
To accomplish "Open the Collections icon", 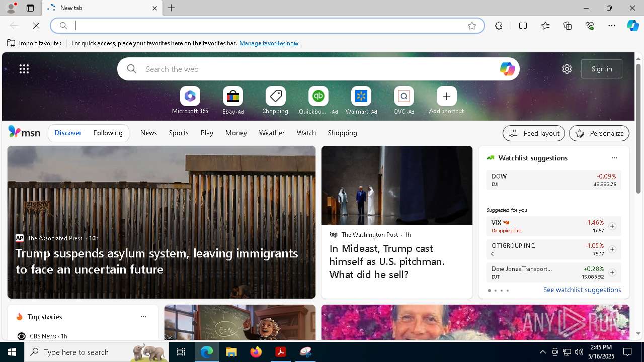I will (x=568, y=26).
